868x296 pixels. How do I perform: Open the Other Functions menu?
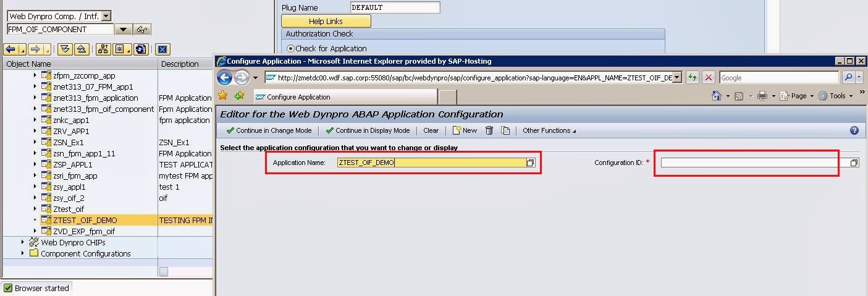[549, 130]
